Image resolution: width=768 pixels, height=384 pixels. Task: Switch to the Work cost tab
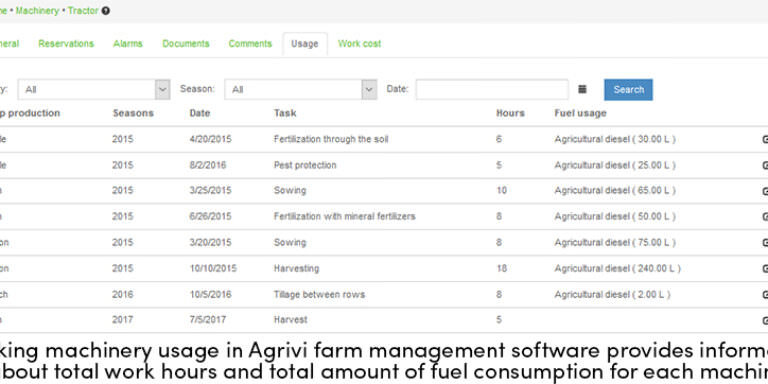(x=360, y=44)
